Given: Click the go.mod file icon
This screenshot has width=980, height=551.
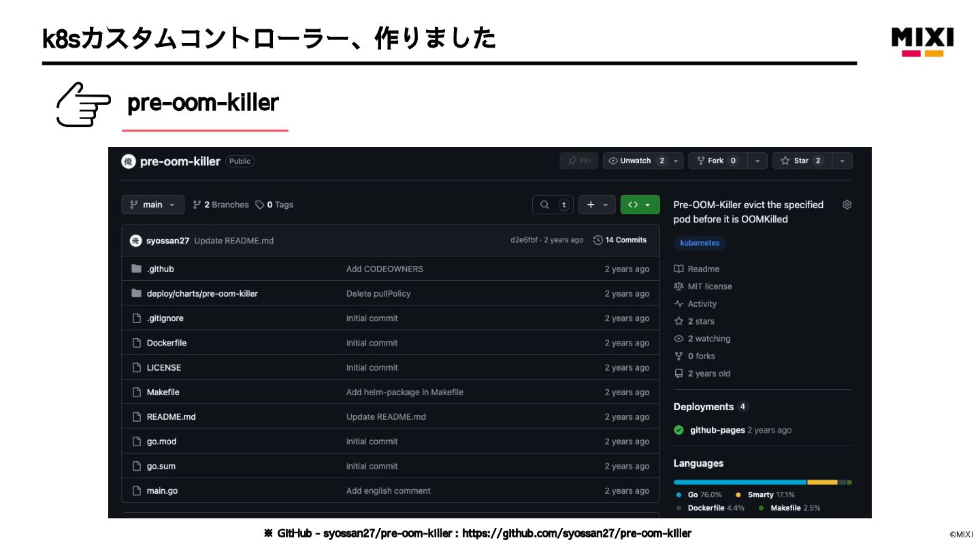Looking at the screenshot, I should (x=136, y=441).
